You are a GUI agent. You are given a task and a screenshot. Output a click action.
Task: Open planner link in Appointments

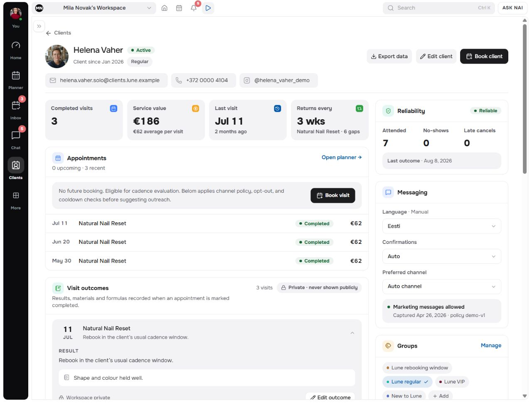click(342, 157)
